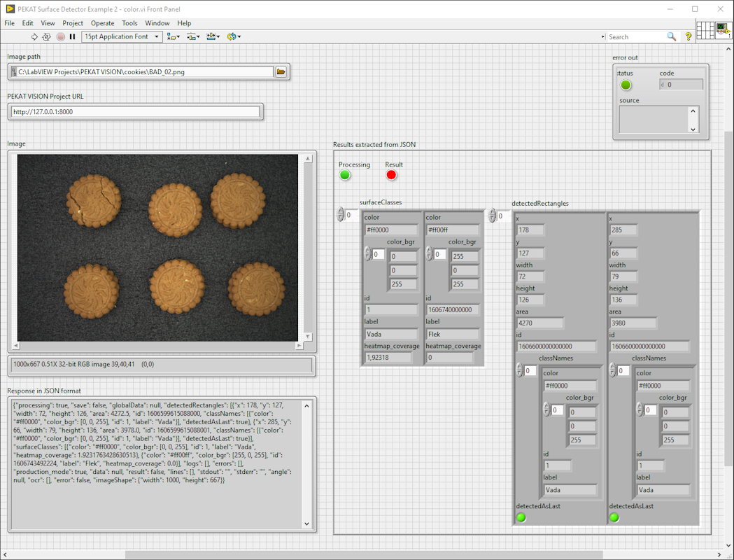Screen dimensions: 734x560
Task: Click the Align Objects toolbar icon
Action: pos(173,36)
